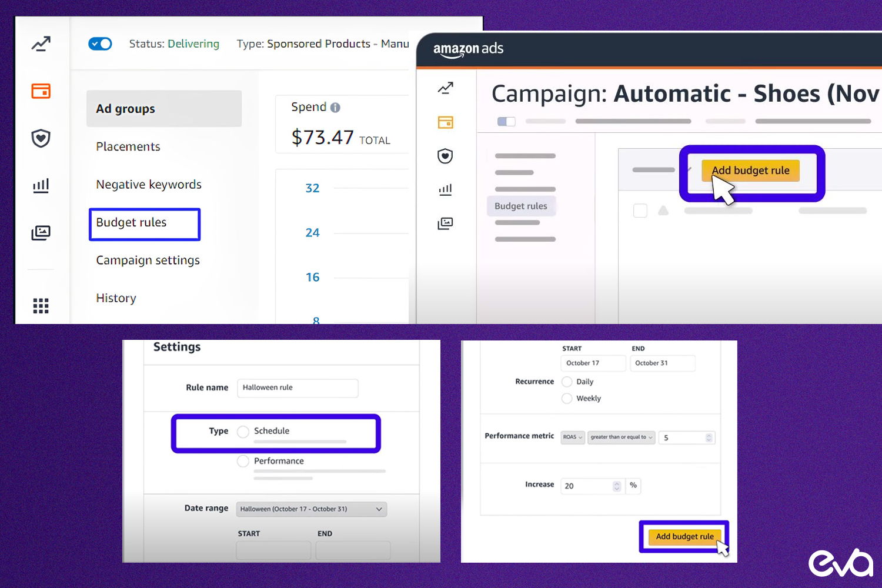Image resolution: width=882 pixels, height=588 pixels.
Task: Click the stepper arrows on Increase value 20
Action: 617,486
